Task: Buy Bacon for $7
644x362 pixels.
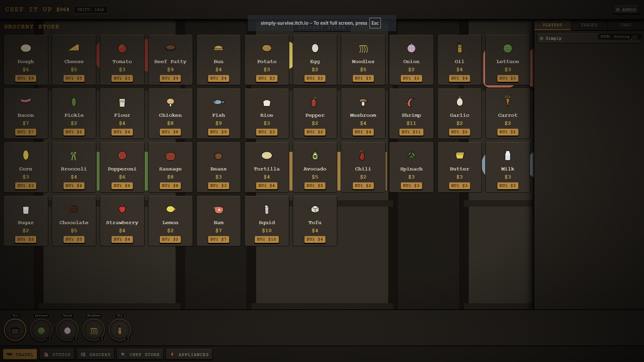Action: (26, 132)
